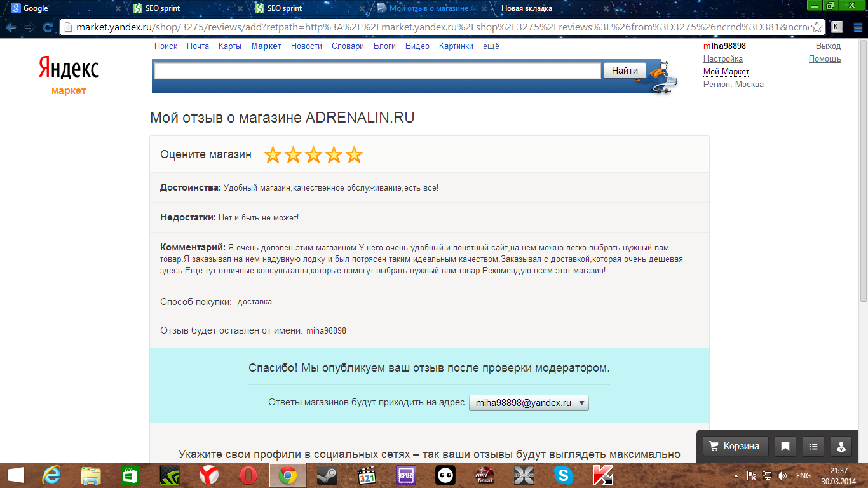Launch Opera from the taskbar
This screenshot has height=488, width=868.
(x=248, y=475)
